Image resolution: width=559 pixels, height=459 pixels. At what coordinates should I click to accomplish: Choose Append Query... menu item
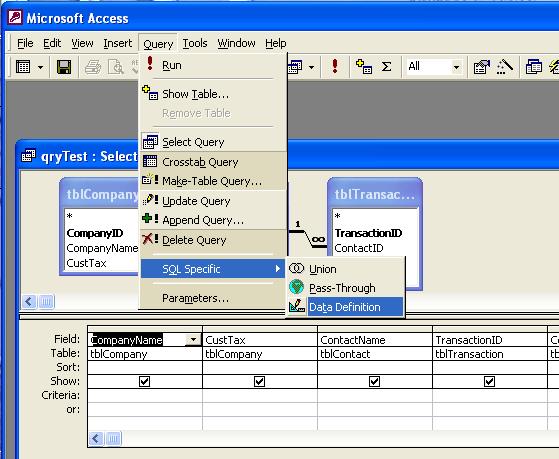coord(213,220)
